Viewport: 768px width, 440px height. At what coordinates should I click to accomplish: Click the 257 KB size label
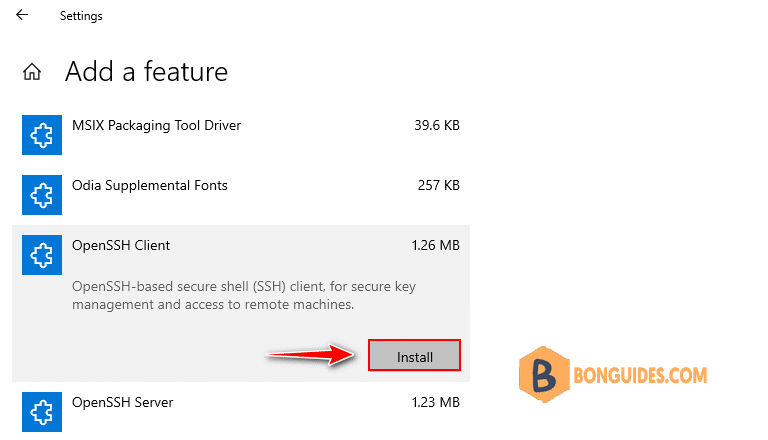(438, 185)
